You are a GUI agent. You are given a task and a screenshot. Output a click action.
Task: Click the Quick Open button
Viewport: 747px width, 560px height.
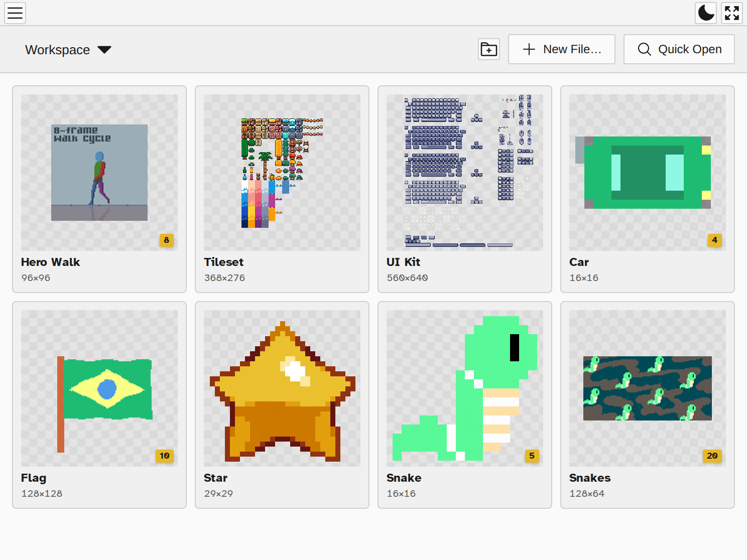pyautogui.click(x=679, y=49)
